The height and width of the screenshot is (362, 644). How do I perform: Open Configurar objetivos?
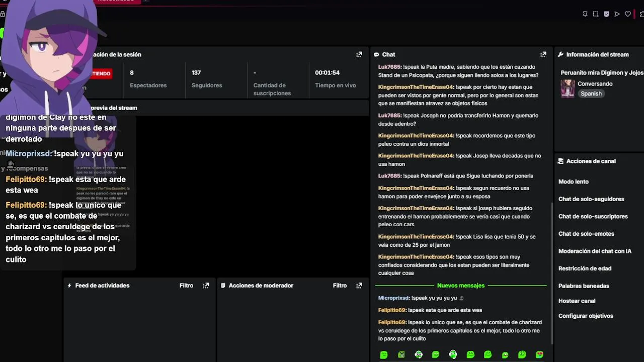tap(586, 316)
